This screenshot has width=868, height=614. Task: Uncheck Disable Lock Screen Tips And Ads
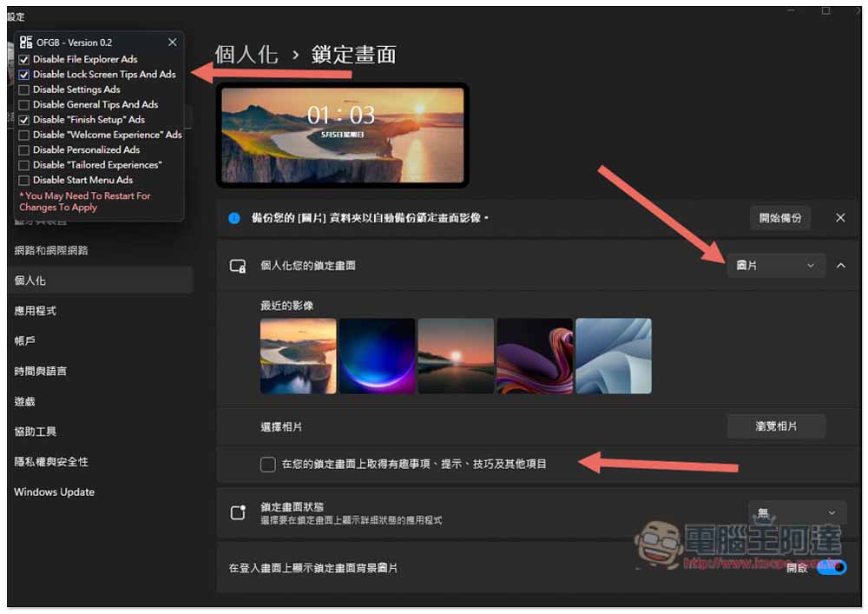pyautogui.click(x=23, y=74)
